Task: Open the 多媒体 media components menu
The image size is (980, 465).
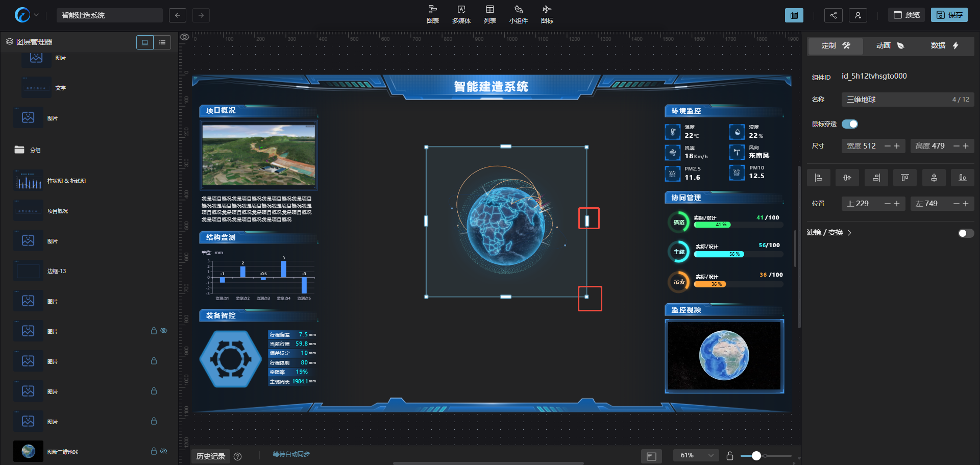Action: point(461,14)
